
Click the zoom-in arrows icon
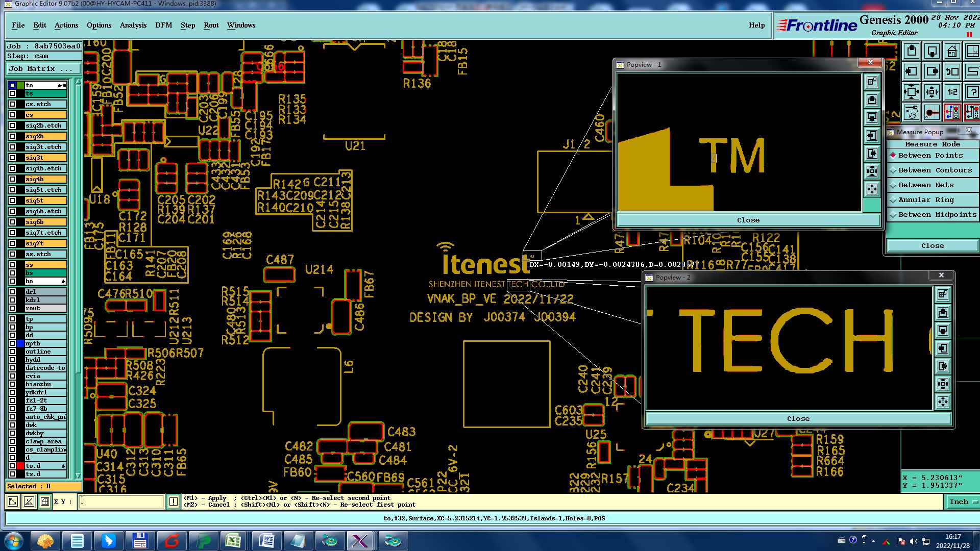tap(912, 92)
